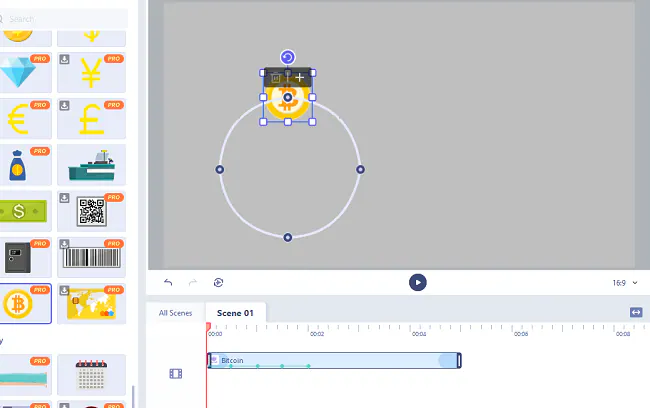
Task: Choose the euro symbol prop thumbnail
Action: point(25,119)
